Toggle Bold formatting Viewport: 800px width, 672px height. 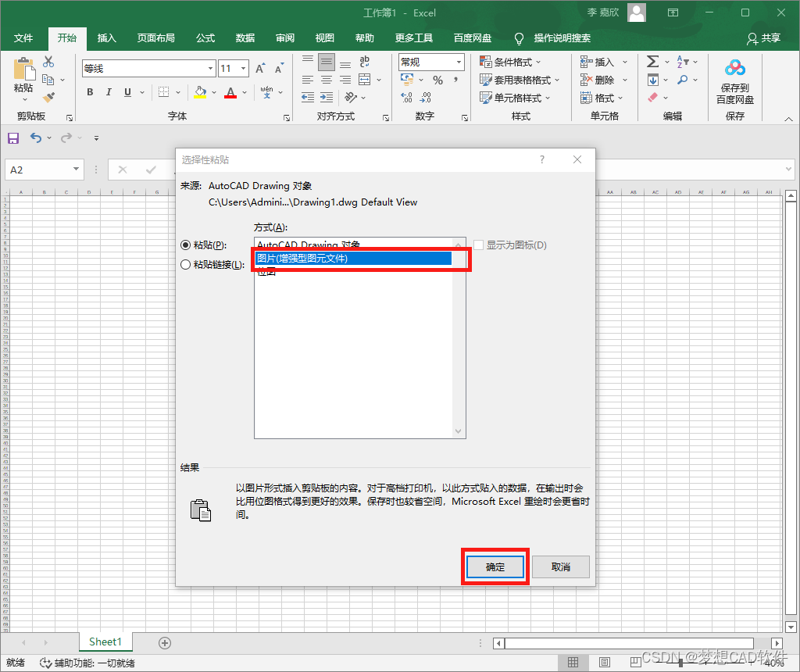(x=90, y=92)
